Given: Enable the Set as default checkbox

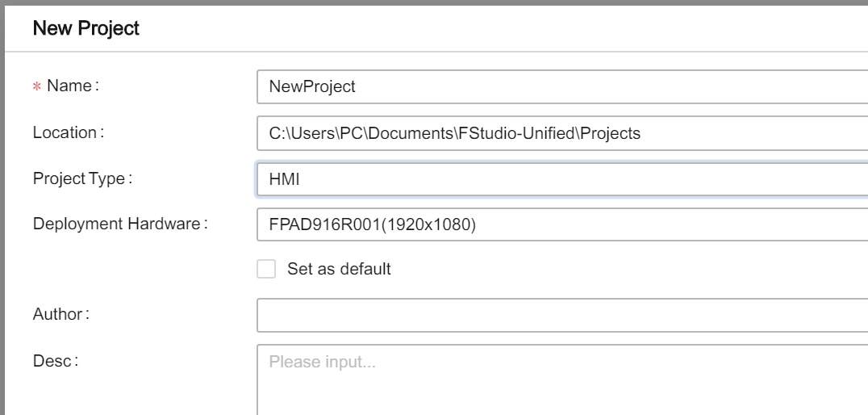Looking at the screenshot, I should [266, 270].
